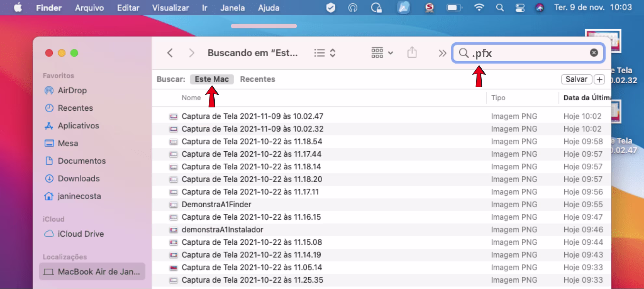Open the Janela menu

click(233, 8)
